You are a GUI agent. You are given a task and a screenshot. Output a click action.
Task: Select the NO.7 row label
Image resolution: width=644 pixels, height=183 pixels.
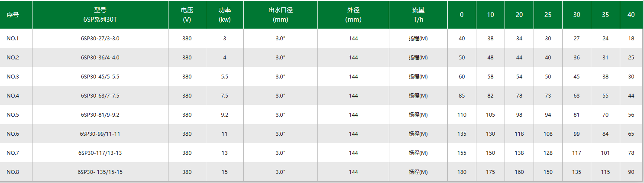(13, 153)
